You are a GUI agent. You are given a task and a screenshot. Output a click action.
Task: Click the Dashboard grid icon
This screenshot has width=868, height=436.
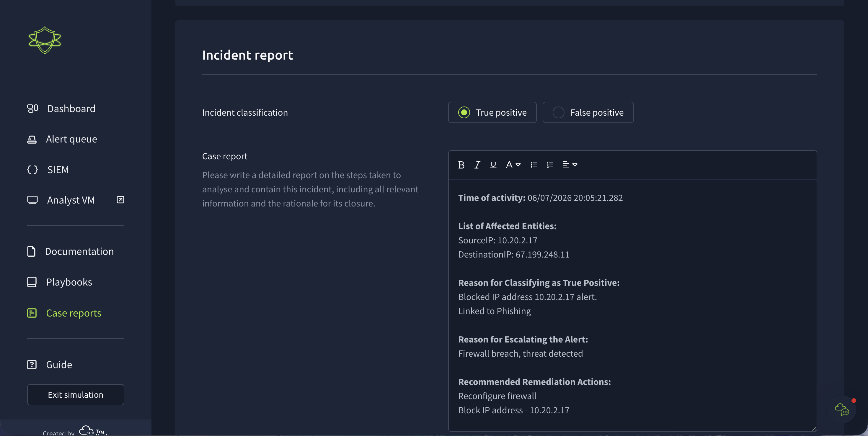(32, 109)
